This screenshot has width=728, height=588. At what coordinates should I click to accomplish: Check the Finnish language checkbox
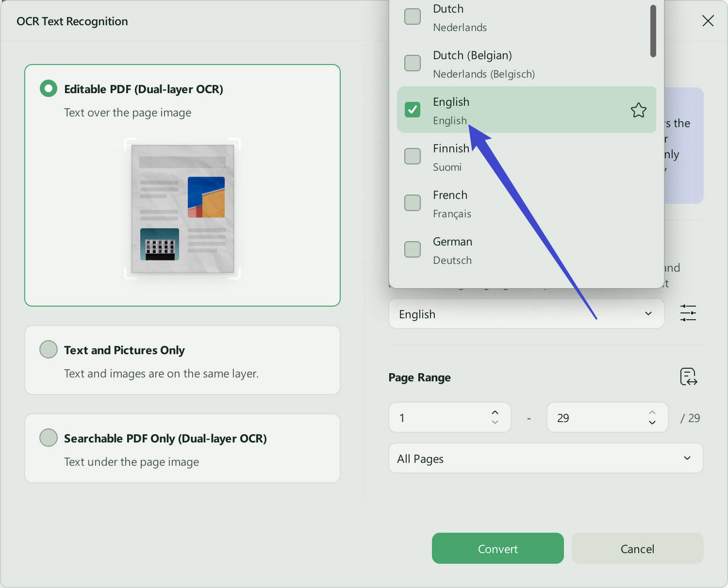pos(413,156)
